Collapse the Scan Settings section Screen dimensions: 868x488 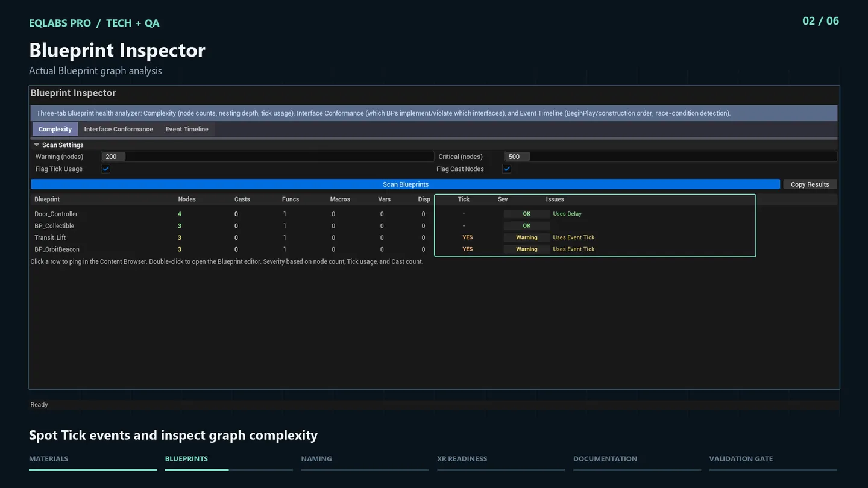(x=37, y=145)
